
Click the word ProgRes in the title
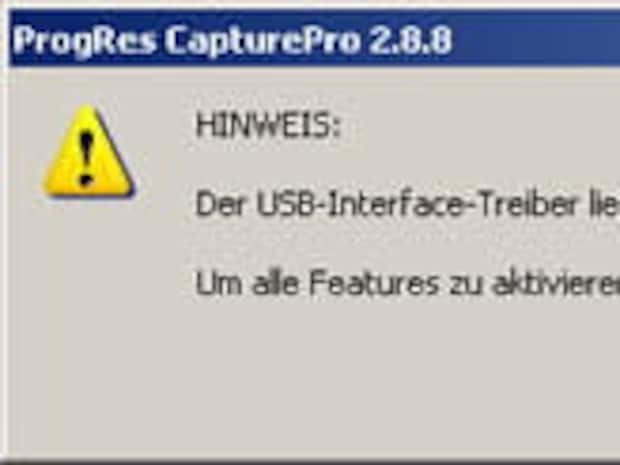[x=85, y=41]
